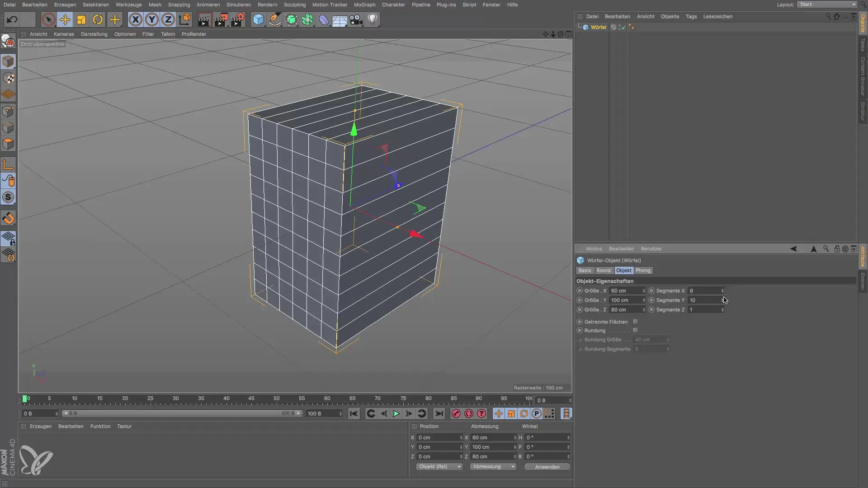This screenshot has height=488, width=868.
Task: Toggle the Segmente Y keyframe circle
Action: pos(651,300)
